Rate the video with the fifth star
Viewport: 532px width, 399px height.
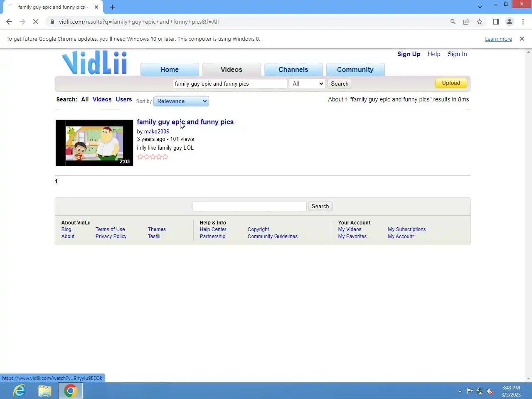pos(165,157)
